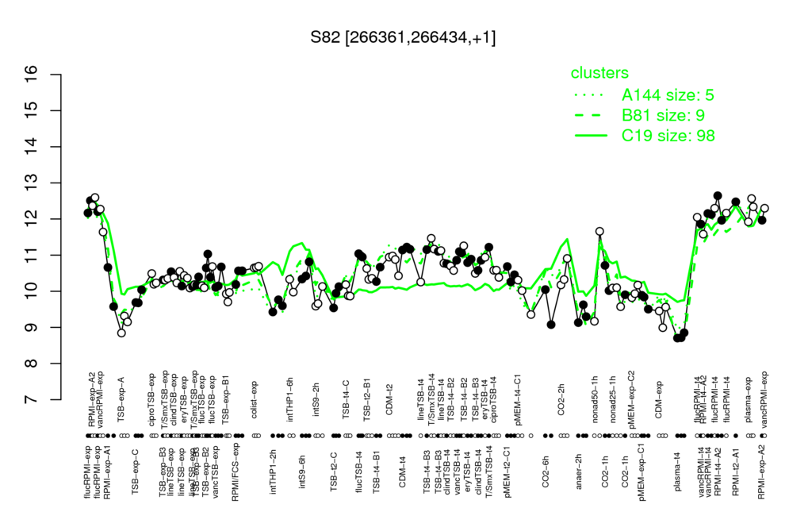Click y-axis tick label "10"
Screen dimensions: 812x508
pyautogui.click(x=32, y=291)
